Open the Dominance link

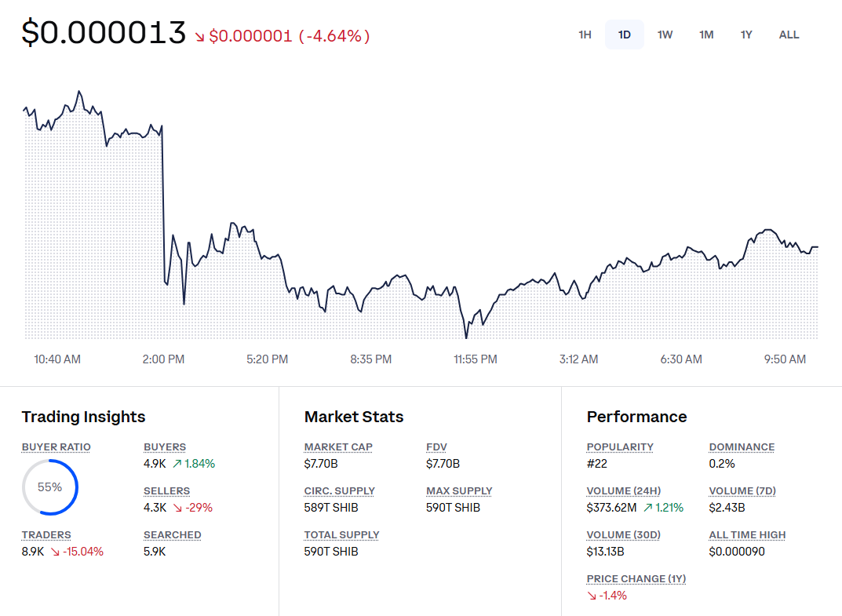[741, 447]
